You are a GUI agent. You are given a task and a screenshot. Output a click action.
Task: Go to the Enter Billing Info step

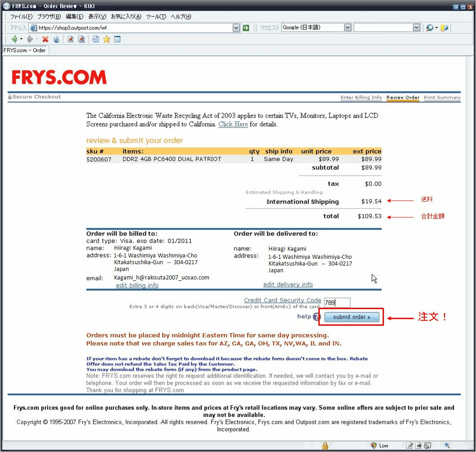[361, 97]
